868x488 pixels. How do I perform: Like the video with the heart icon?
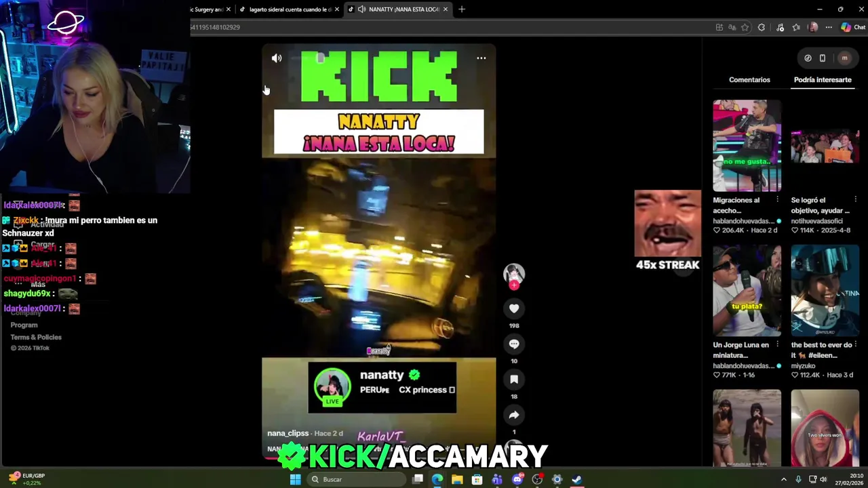click(x=514, y=309)
